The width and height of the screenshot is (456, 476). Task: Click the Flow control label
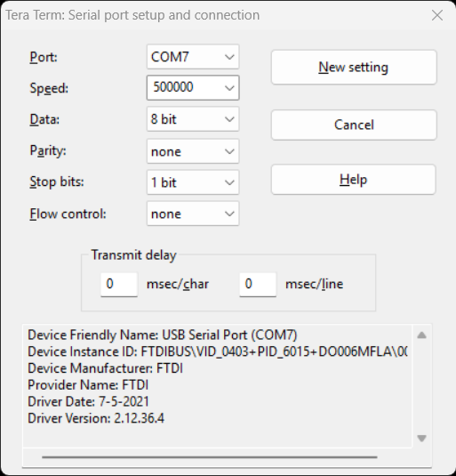pos(68,214)
